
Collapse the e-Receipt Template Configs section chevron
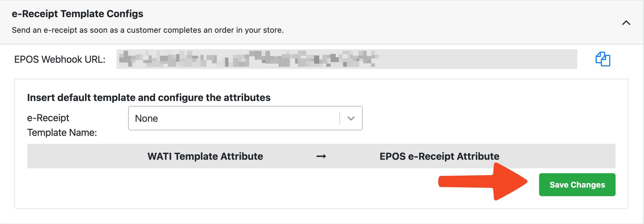coord(626,23)
